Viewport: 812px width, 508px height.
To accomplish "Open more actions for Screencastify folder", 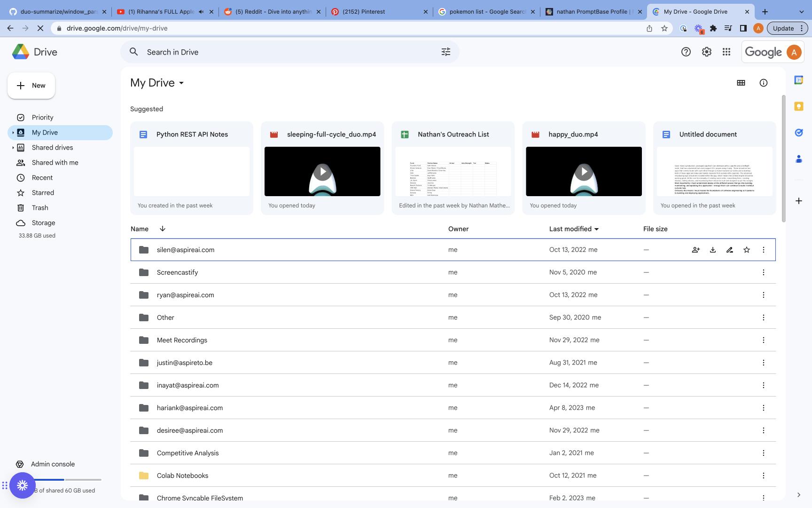I will [763, 272].
